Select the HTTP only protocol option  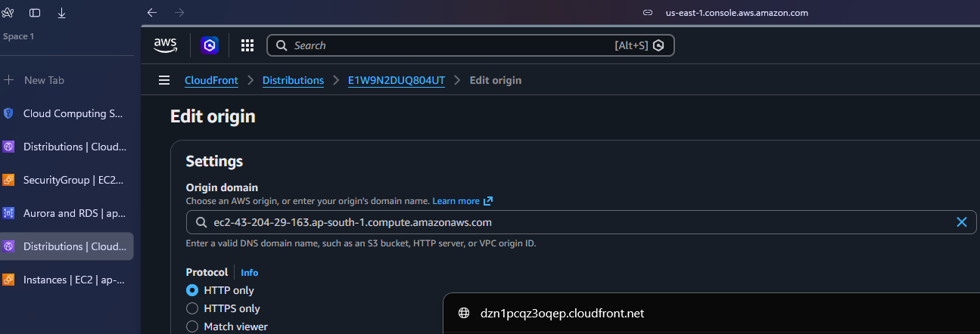tap(192, 290)
